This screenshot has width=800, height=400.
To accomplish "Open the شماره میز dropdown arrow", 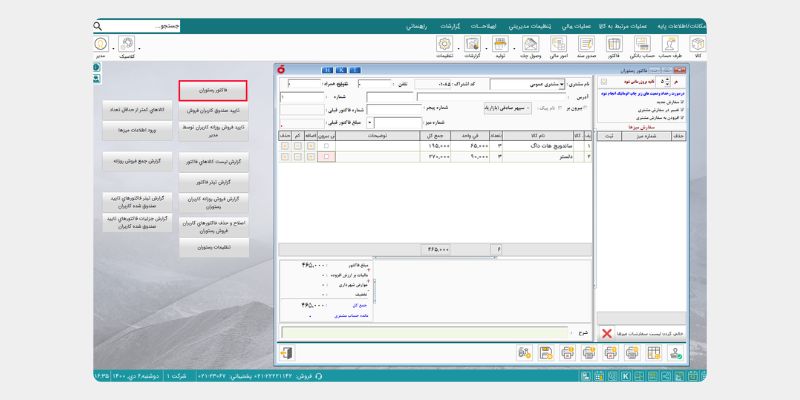I will coord(370,123).
